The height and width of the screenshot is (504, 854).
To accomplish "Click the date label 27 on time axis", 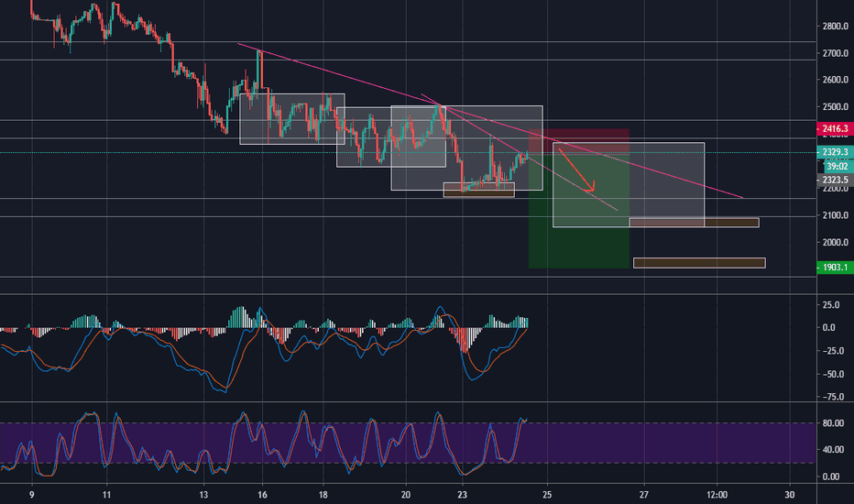I will [x=644, y=495].
